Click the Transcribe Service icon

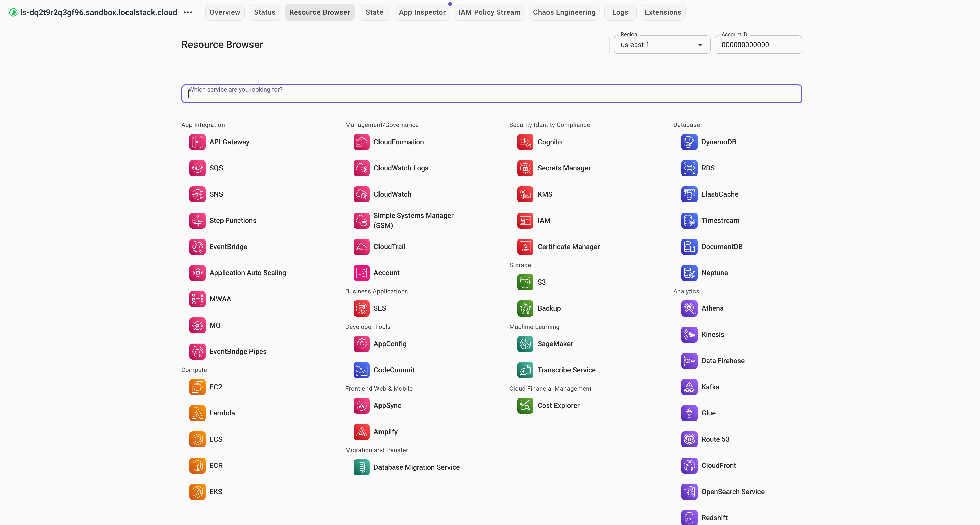(x=525, y=371)
